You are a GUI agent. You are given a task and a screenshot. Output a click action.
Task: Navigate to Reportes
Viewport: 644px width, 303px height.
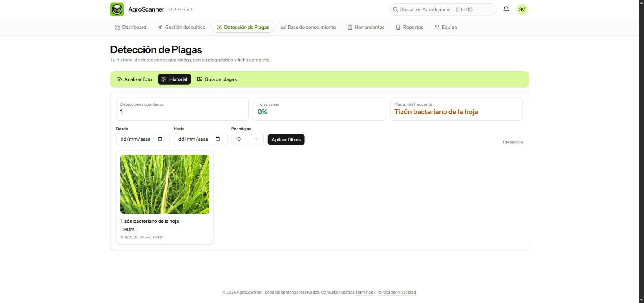click(409, 27)
